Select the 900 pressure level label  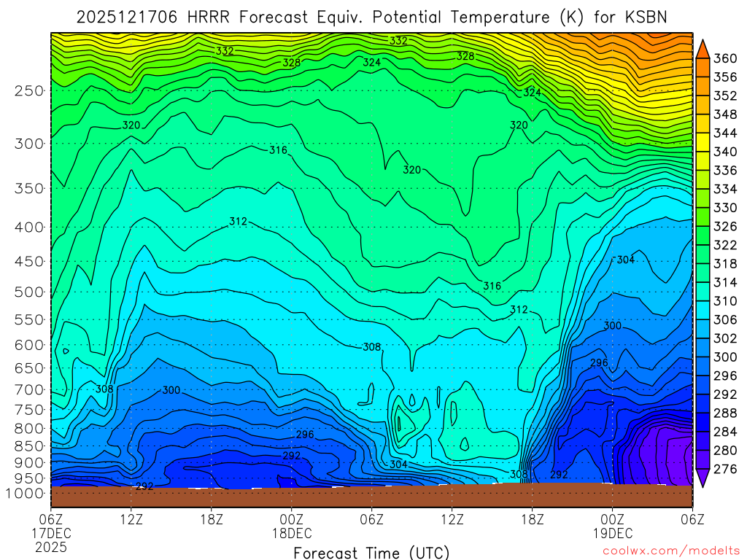coord(29,463)
